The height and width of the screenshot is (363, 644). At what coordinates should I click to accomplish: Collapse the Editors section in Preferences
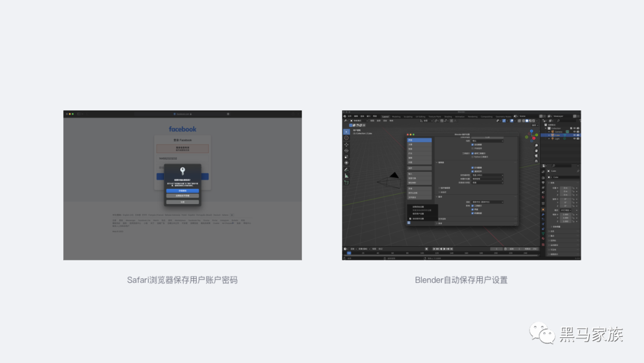coord(436,162)
